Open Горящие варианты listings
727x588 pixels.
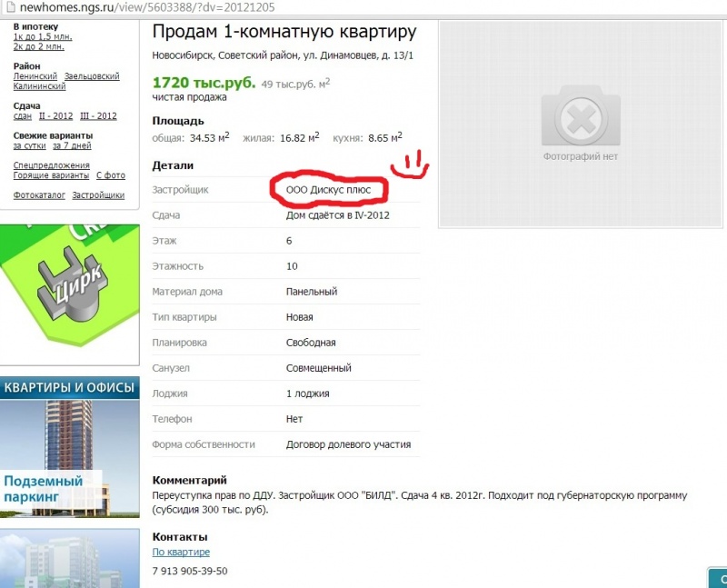[51, 175]
